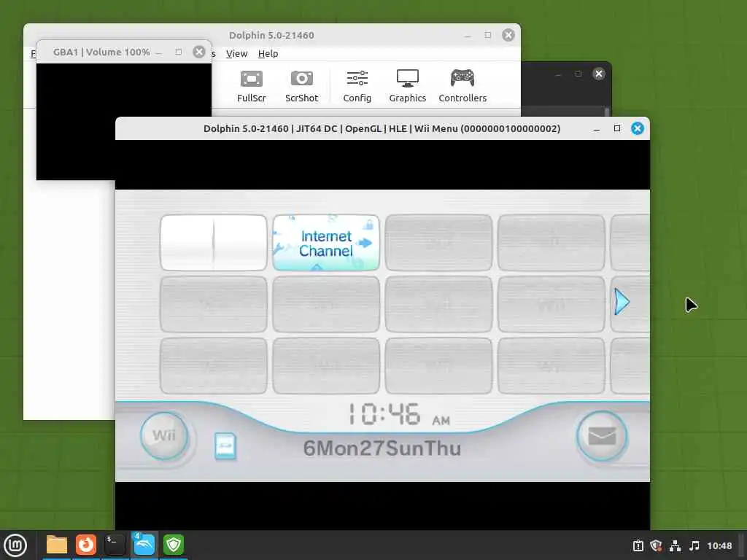Minimize the Wii Menu render window
This screenshot has width=747, height=560.
tap(597, 129)
